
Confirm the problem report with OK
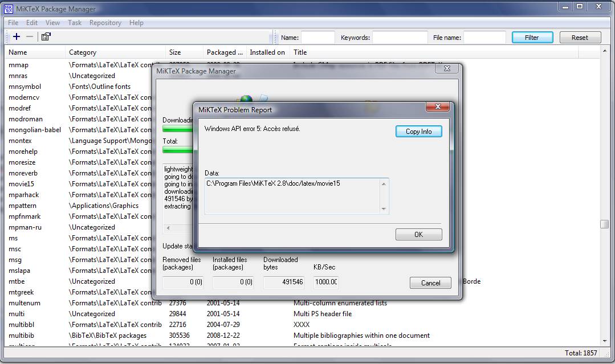[x=418, y=234]
